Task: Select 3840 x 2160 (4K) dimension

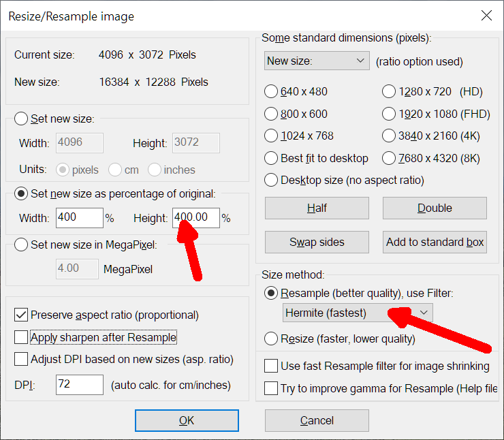Action: [x=389, y=136]
